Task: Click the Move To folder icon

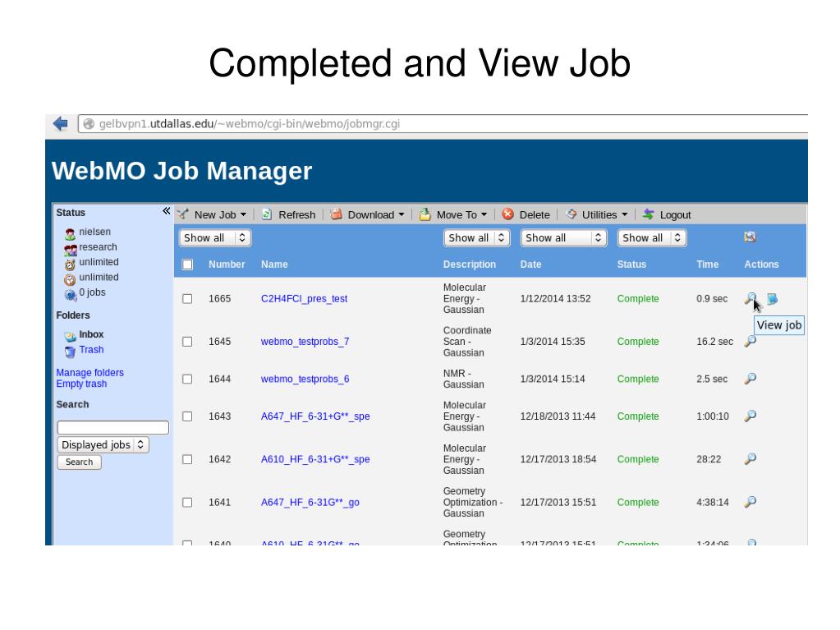Action: 425,214
